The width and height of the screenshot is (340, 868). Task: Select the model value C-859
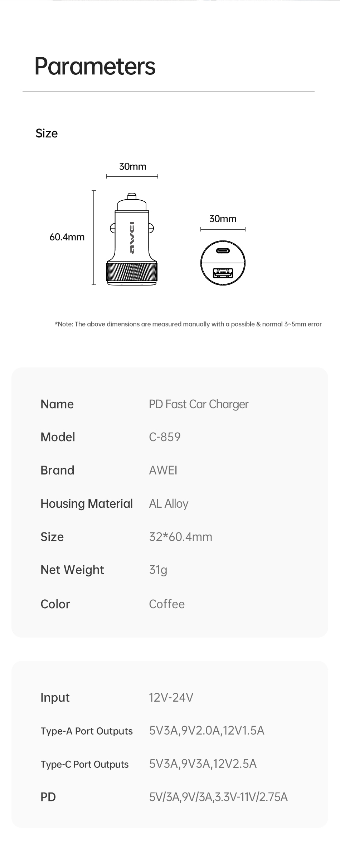point(165,437)
